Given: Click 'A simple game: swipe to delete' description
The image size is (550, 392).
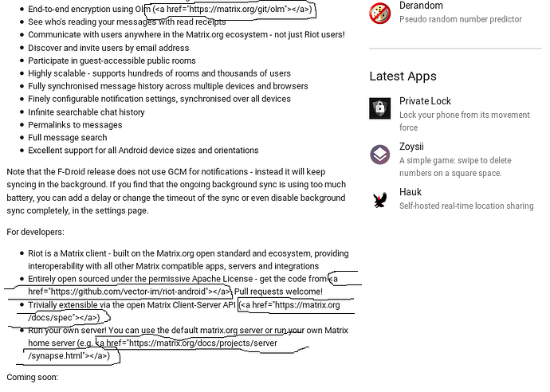Looking at the screenshot, I should (x=455, y=161).
